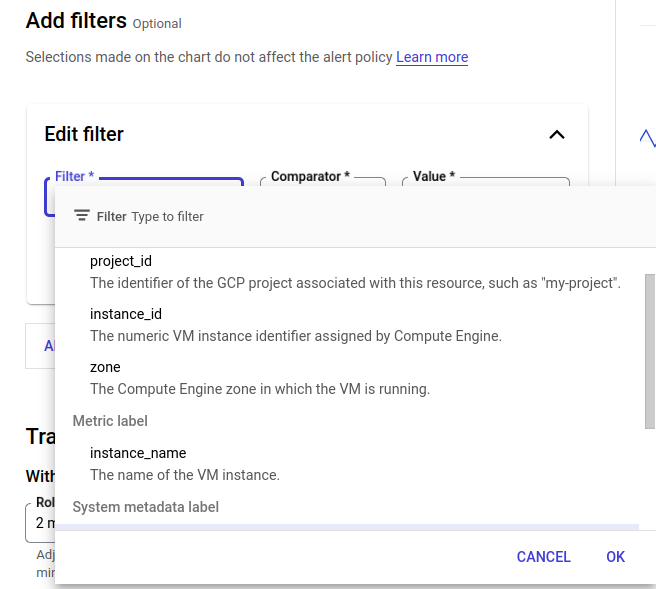The height and width of the screenshot is (589, 656).
Task: Click the Edit filter heading
Action: coord(84,134)
